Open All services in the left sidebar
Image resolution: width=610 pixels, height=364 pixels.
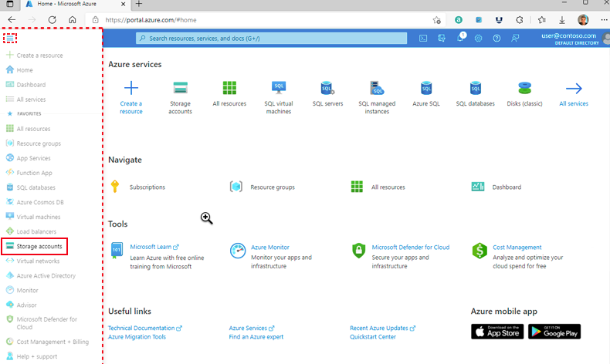(x=25, y=99)
